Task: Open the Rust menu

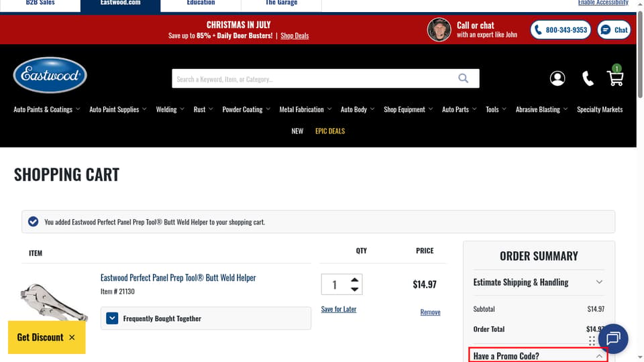Action: point(203,109)
